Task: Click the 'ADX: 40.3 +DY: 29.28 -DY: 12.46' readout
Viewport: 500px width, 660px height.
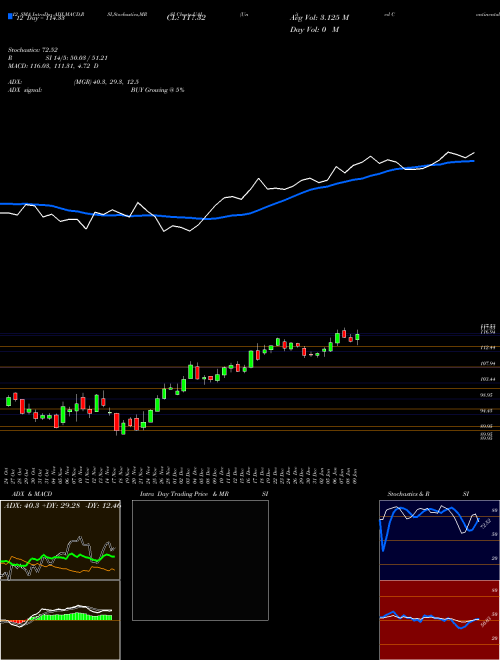Action: coord(62,505)
